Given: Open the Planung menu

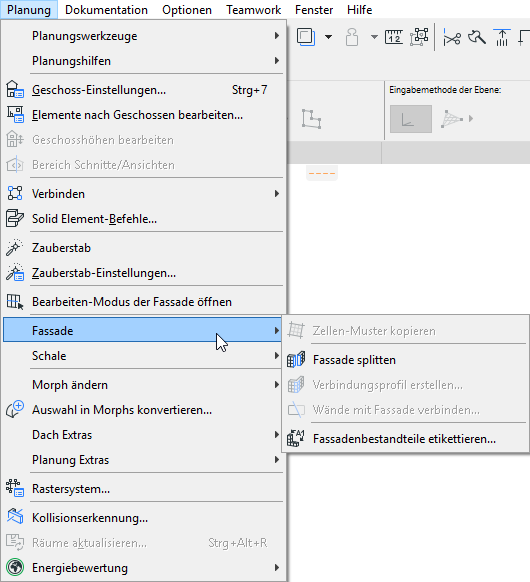Looking at the screenshot, I should click(29, 10).
